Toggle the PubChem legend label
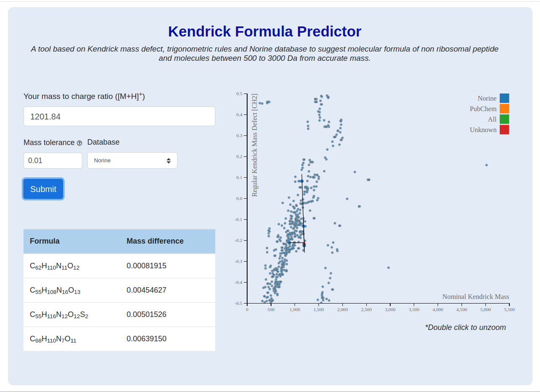 click(x=483, y=109)
